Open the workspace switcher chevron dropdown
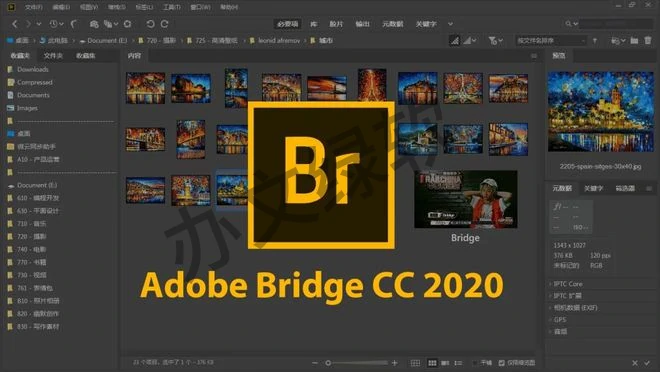This screenshot has height=372, width=660. (450, 24)
